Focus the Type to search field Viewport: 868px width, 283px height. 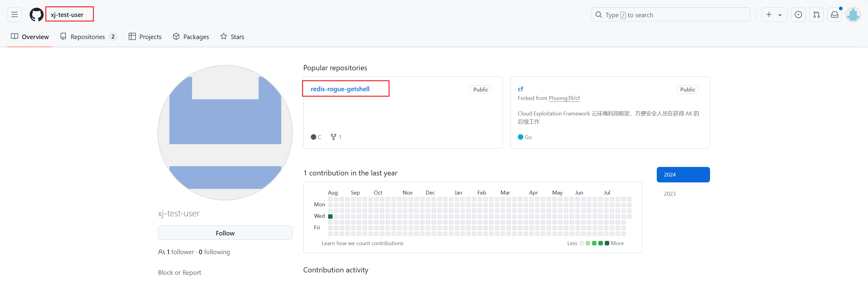[671, 15]
